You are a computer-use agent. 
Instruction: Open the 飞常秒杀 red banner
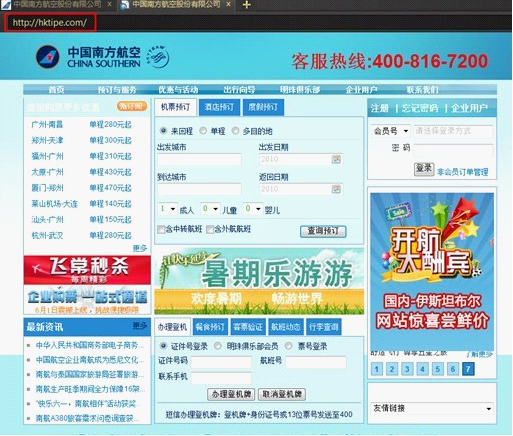coord(87,270)
